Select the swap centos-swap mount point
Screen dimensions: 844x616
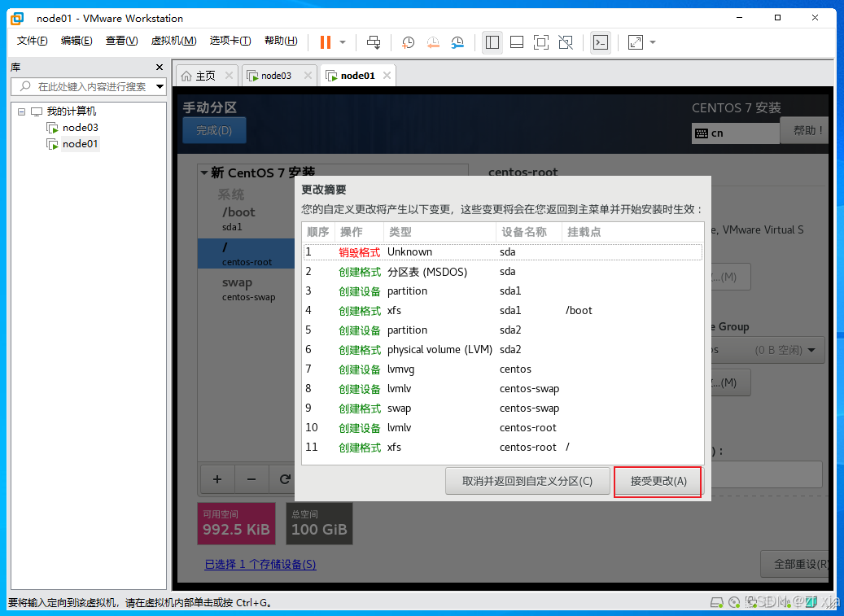[x=247, y=288]
